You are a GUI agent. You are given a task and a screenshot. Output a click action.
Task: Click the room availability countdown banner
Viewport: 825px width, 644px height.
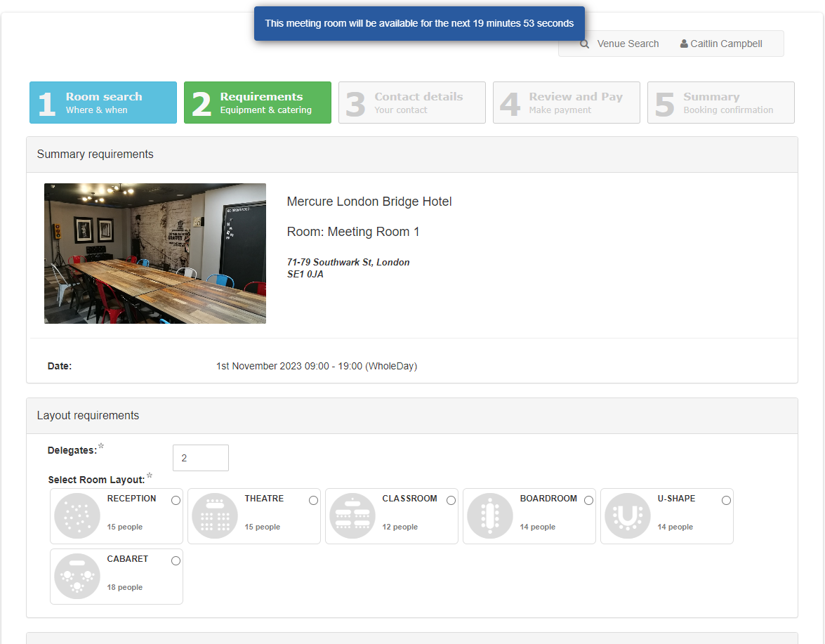tap(419, 24)
